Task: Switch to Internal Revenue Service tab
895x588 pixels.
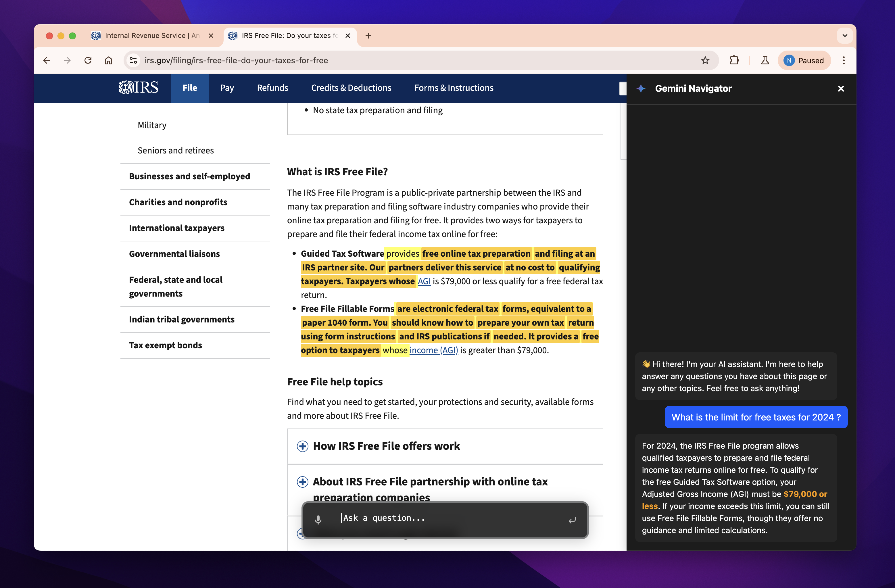Action: pyautogui.click(x=150, y=36)
